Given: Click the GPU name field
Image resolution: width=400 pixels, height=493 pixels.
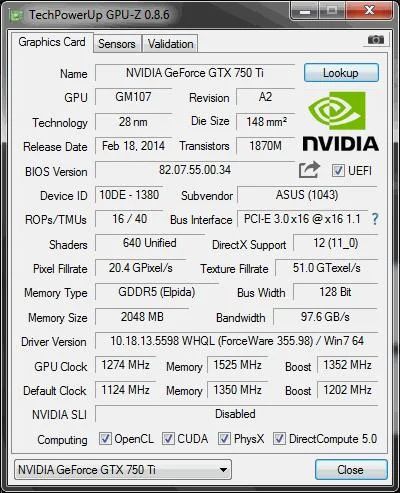Looking at the screenshot, I should 195,73.
